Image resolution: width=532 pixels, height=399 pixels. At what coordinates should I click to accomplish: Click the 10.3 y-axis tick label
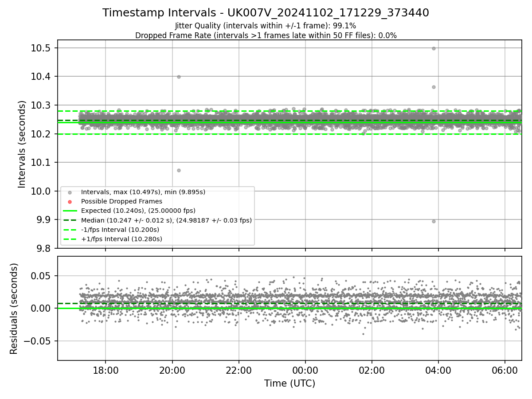[x=42, y=106]
